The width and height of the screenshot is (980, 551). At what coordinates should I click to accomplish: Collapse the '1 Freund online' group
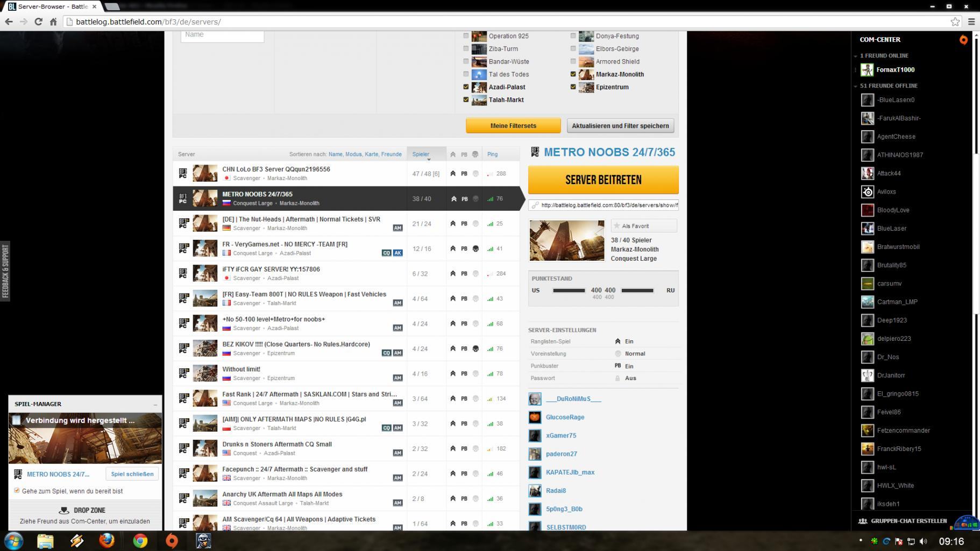[856, 56]
